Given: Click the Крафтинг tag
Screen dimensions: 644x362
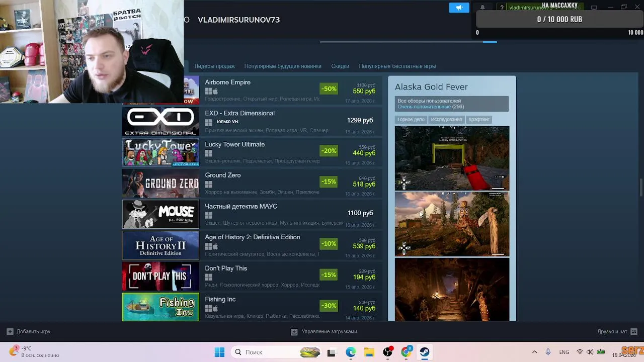Looking at the screenshot, I should (x=479, y=120).
